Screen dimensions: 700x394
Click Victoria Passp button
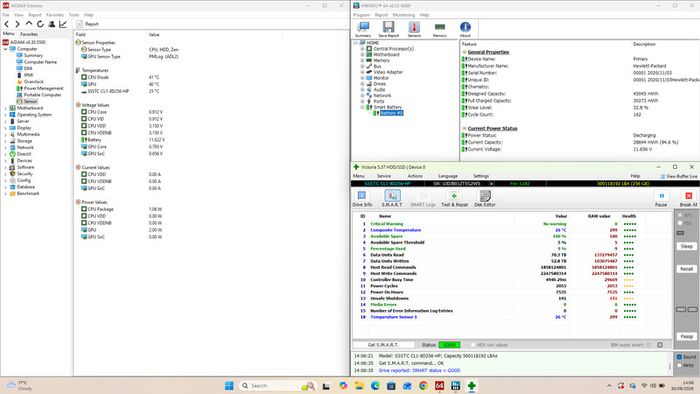click(686, 336)
